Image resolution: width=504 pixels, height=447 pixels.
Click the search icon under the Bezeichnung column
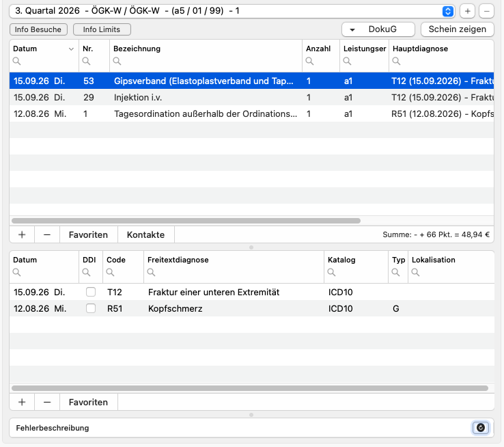(117, 61)
